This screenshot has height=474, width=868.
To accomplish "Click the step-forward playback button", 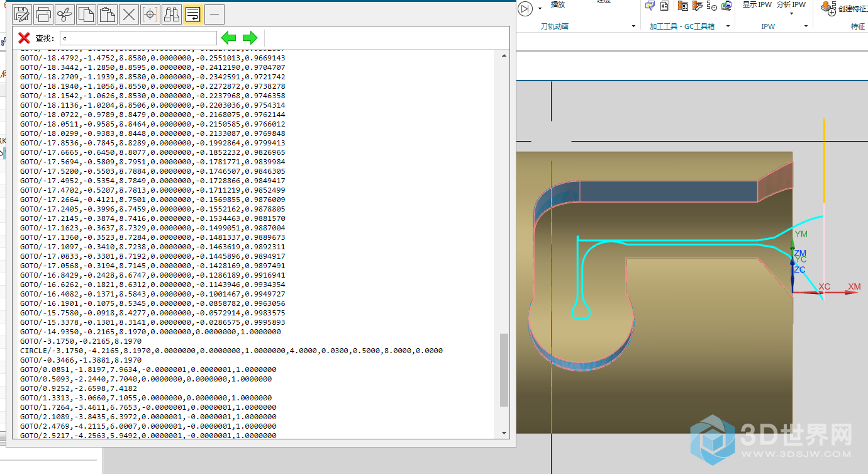I will tap(525, 8).
